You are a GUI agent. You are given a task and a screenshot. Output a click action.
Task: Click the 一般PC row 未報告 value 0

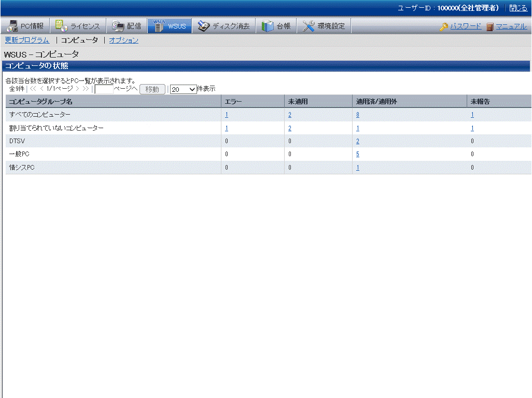coord(472,154)
